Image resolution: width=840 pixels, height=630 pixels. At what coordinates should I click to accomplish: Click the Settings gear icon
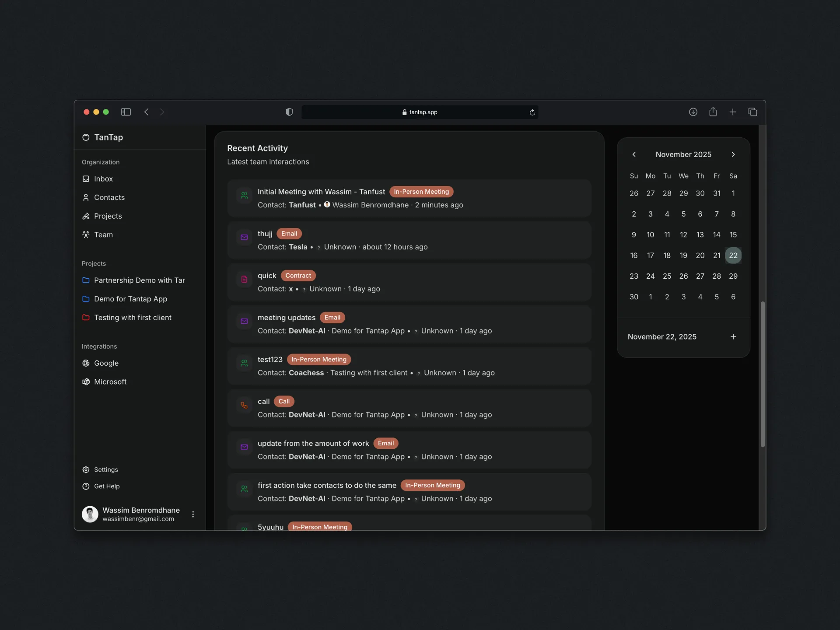[86, 469]
